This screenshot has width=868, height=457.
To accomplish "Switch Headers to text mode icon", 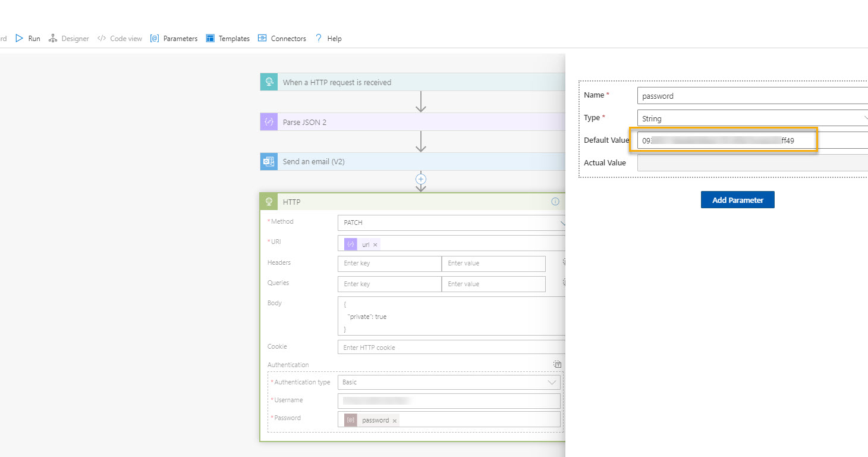I will click(564, 262).
